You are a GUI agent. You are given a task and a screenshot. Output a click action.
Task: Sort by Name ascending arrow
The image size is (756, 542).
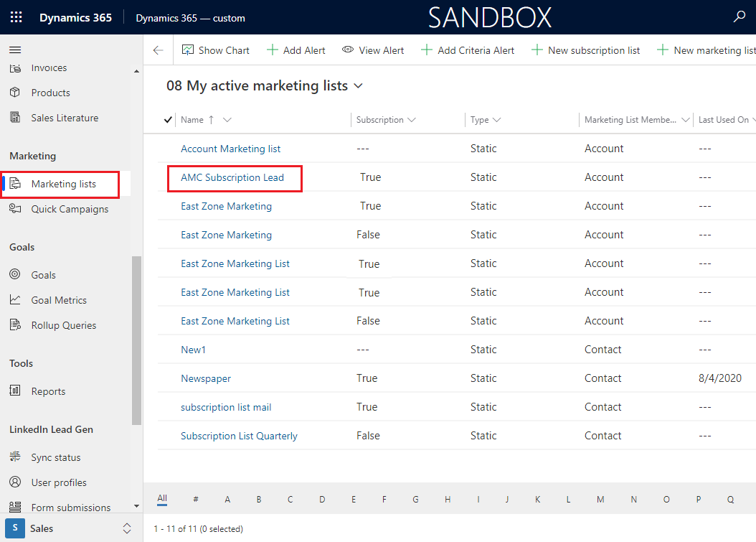tap(211, 120)
